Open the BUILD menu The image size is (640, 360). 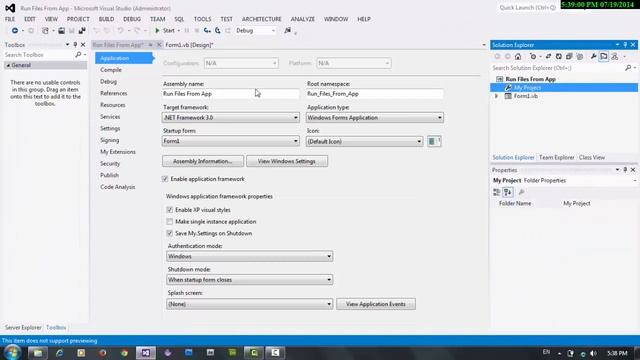coord(106,19)
